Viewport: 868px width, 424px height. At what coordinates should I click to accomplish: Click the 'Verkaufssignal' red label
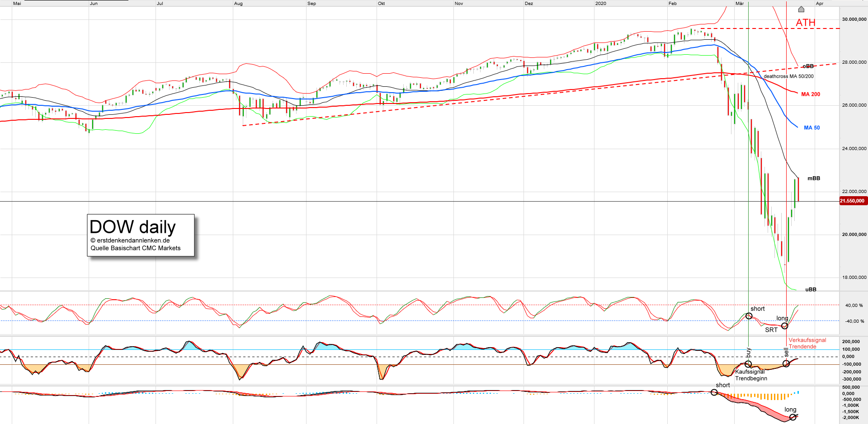click(807, 340)
